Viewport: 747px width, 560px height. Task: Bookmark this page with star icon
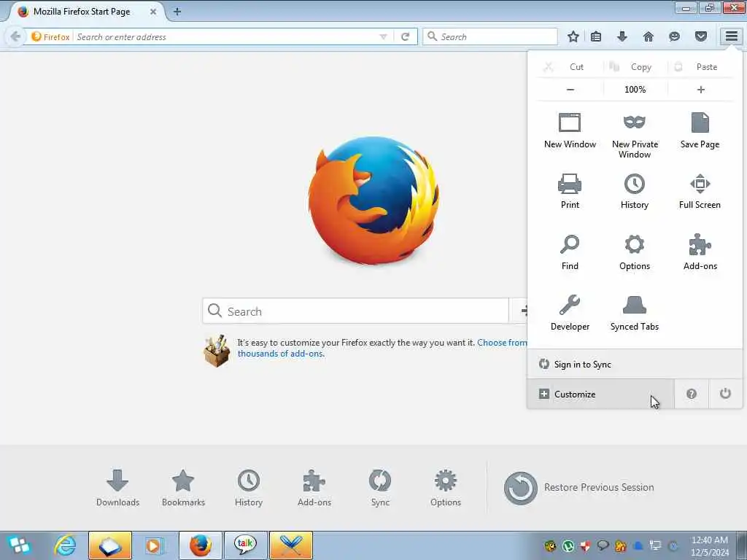click(x=573, y=36)
